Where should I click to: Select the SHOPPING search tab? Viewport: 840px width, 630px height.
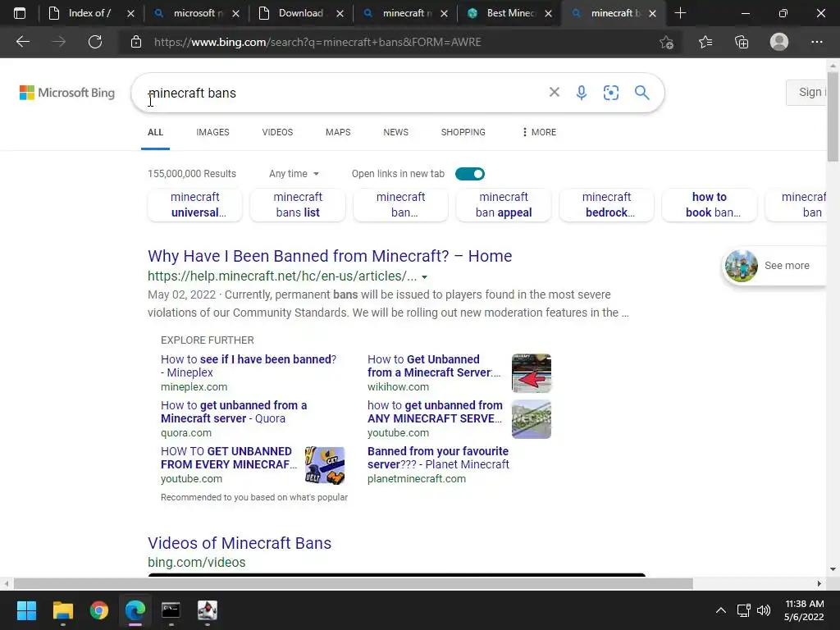click(x=463, y=132)
